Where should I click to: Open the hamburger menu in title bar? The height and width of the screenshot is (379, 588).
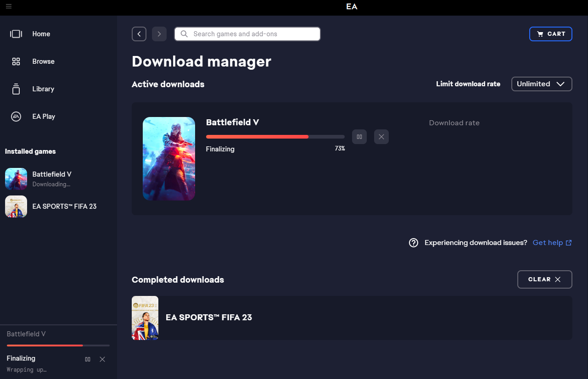tap(9, 6)
